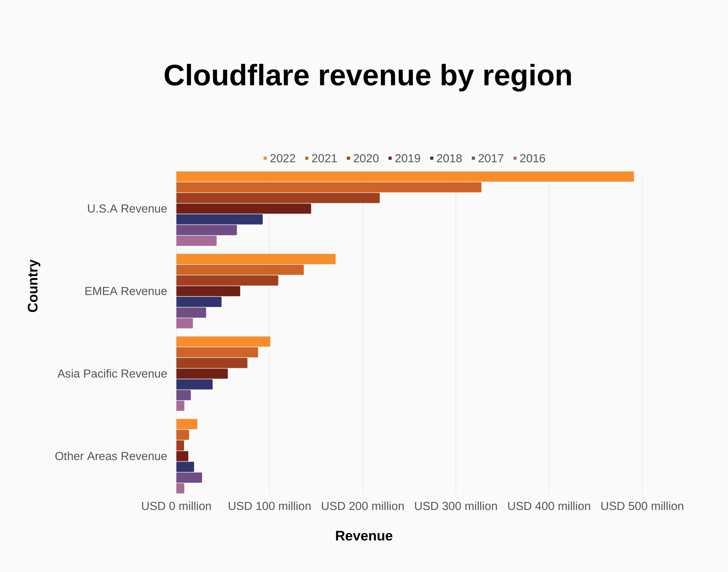
Task: Click the 2019 legend marker
Action: [x=390, y=158]
